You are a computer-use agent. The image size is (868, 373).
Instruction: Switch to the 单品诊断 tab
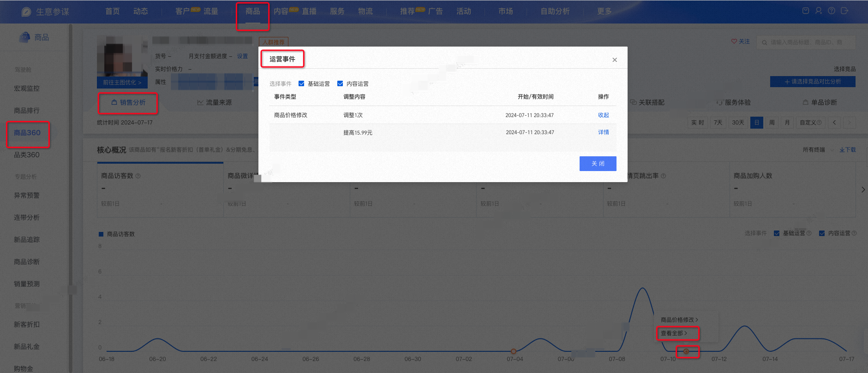point(820,102)
